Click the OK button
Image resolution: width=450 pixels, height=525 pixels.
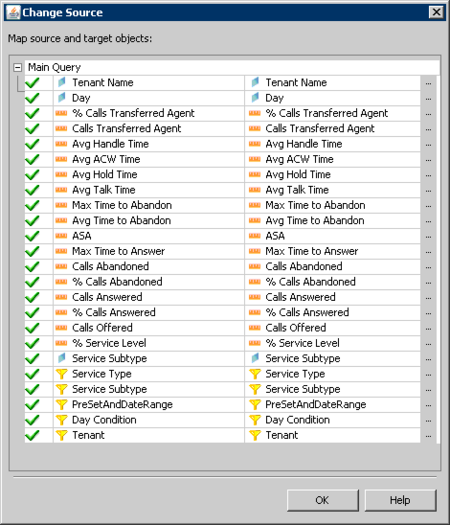tap(322, 500)
